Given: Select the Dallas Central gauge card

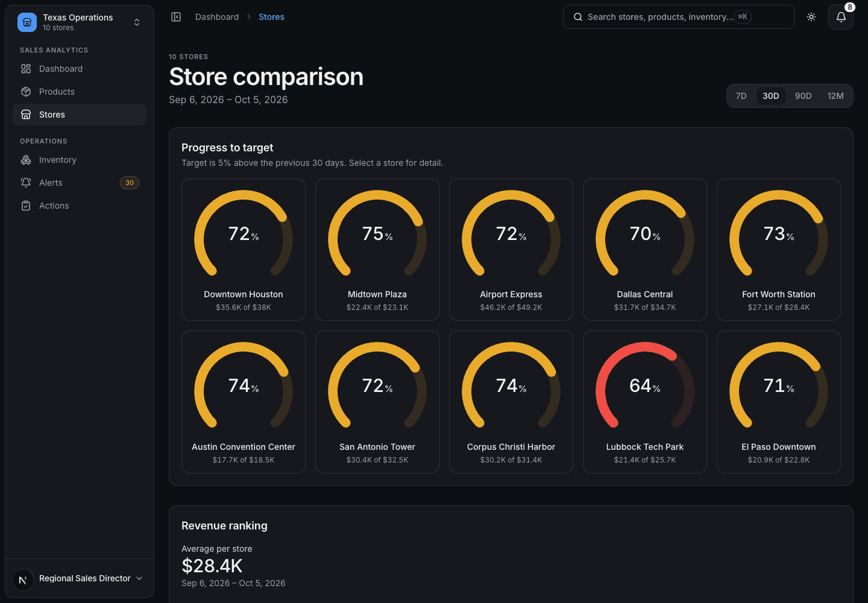Looking at the screenshot, I should (645, 250).
